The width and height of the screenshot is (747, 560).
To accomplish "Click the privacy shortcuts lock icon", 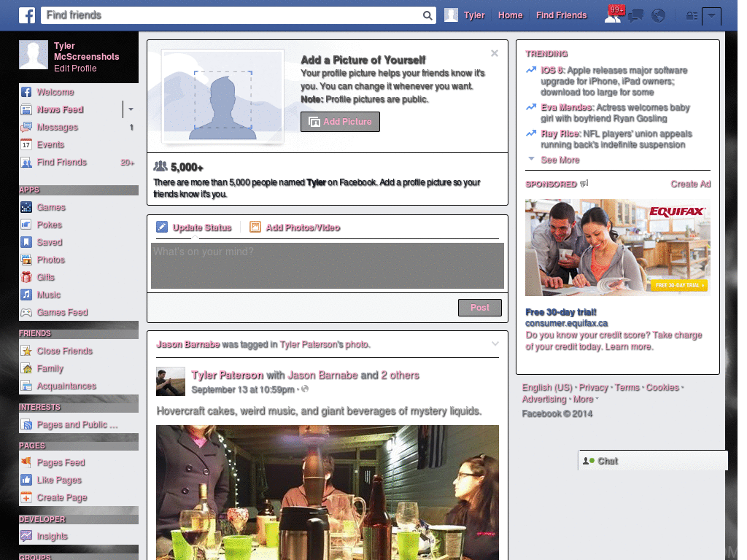I will [692, 15].
